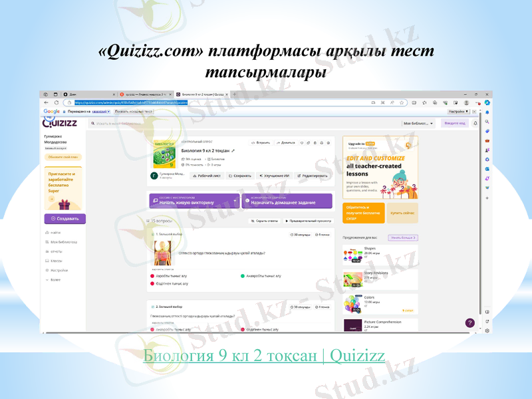Click the bookmark save icon on the quiz card
This screenshot has width=532, height=399.
[x=315, y=142]
